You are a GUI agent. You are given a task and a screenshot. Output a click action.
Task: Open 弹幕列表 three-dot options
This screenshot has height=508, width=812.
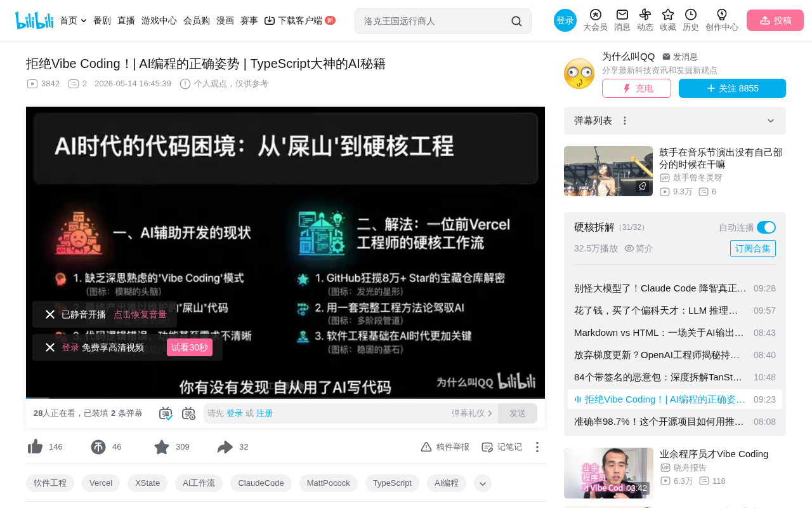coord(625,121)
